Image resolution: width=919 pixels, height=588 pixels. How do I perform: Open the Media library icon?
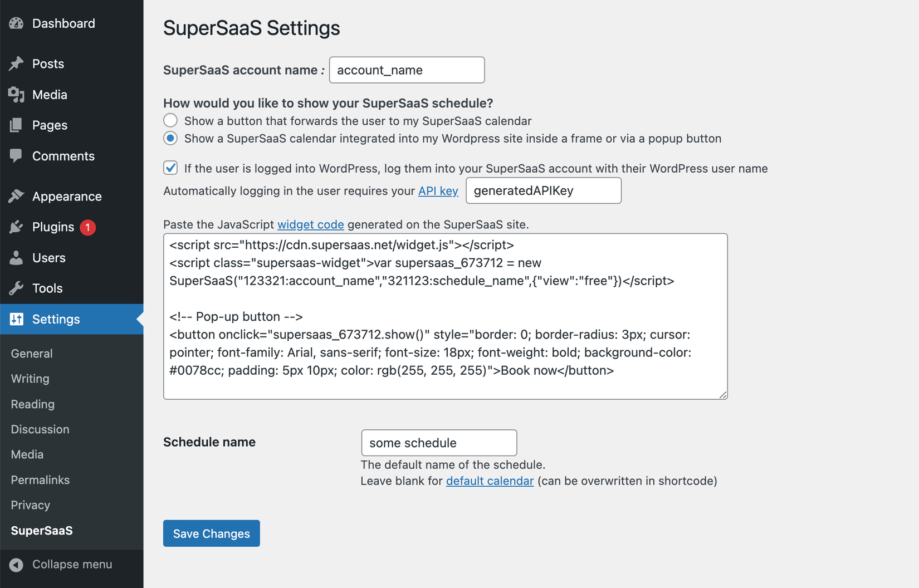coord(17,94)
